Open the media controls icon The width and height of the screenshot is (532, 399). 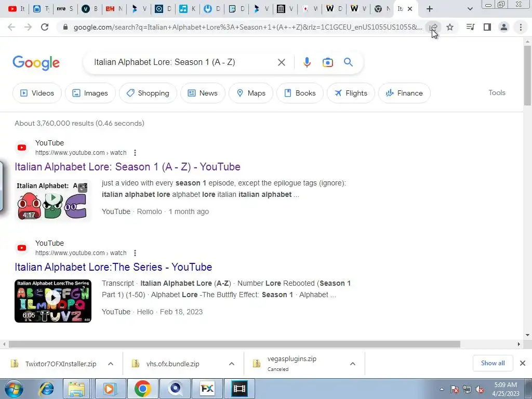click(x=470, y=27)
